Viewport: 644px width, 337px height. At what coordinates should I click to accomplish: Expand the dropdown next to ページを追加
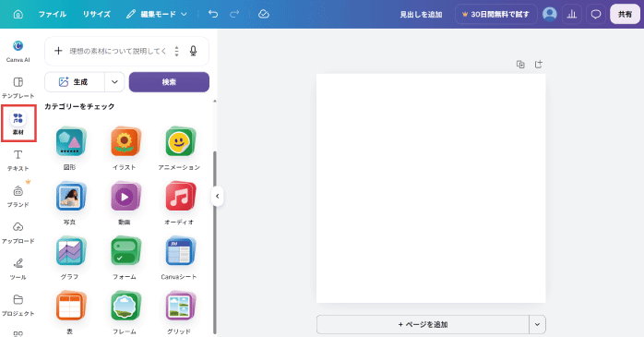pyautogui.click(x=537, y=325)
